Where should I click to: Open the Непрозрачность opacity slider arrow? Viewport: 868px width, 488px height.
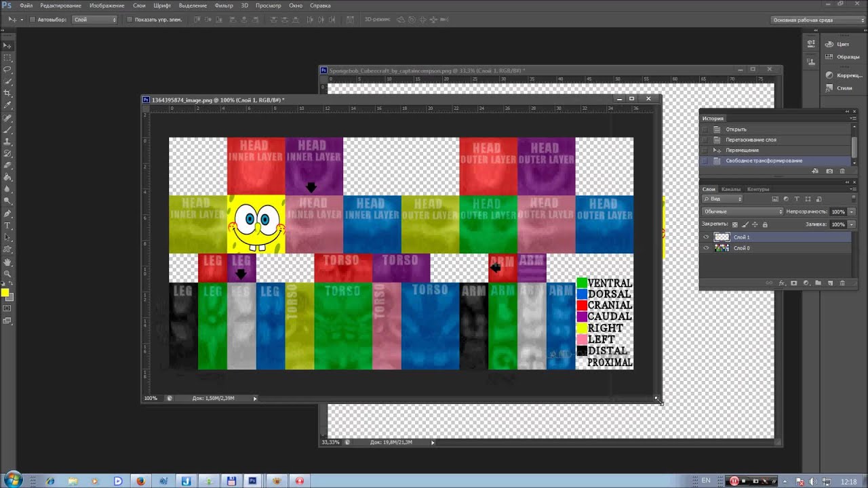pos(852,211)
